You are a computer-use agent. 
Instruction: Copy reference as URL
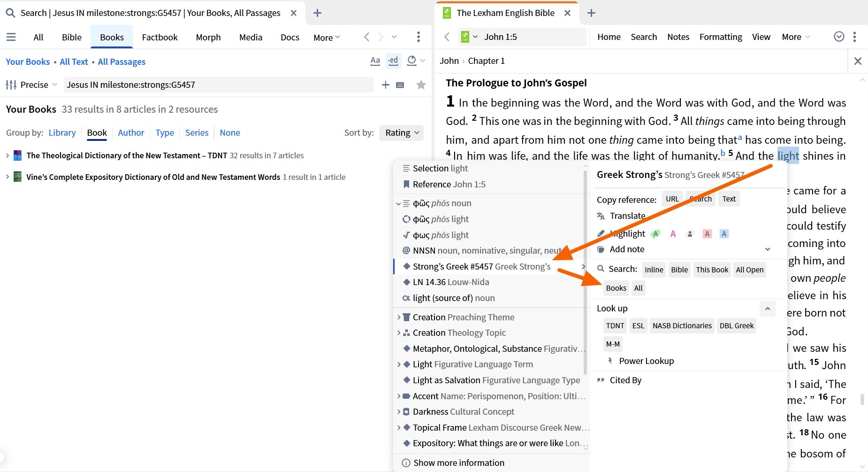point(672,199)
